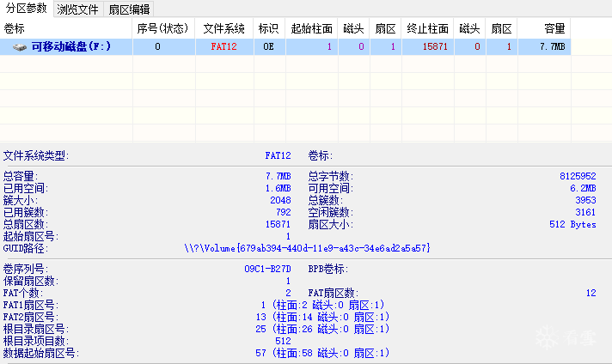Click the removable disk drive icon
The width and height of the screenshot is (612, 364).
(19, 47)
